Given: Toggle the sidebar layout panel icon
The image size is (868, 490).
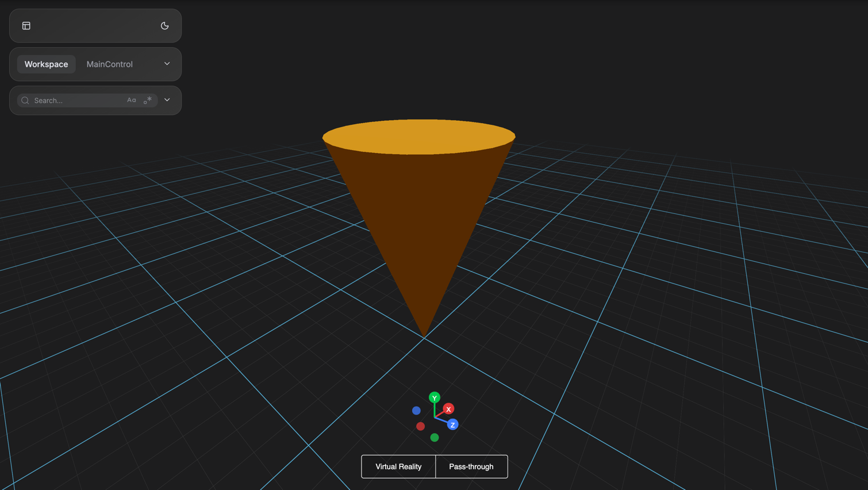Looking at the screenshot, I should click(x=26, y=26).
